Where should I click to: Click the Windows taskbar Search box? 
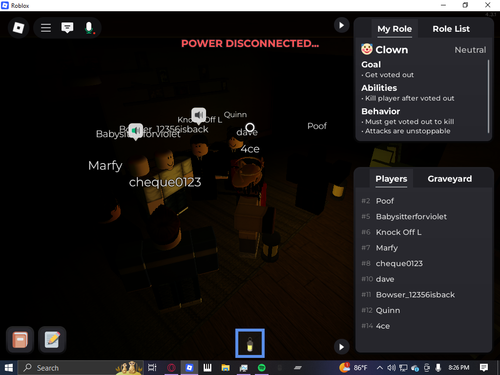81,368
